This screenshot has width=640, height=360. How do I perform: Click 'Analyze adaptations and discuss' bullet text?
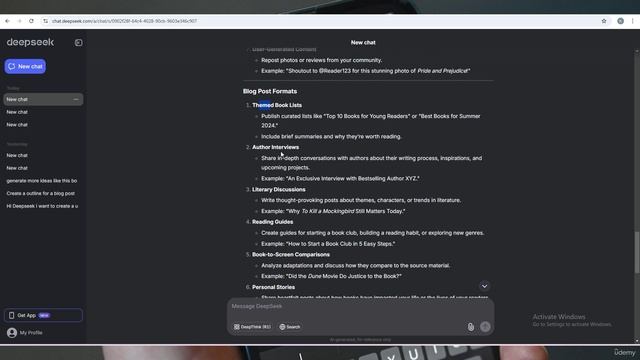(x=356, y=265)
